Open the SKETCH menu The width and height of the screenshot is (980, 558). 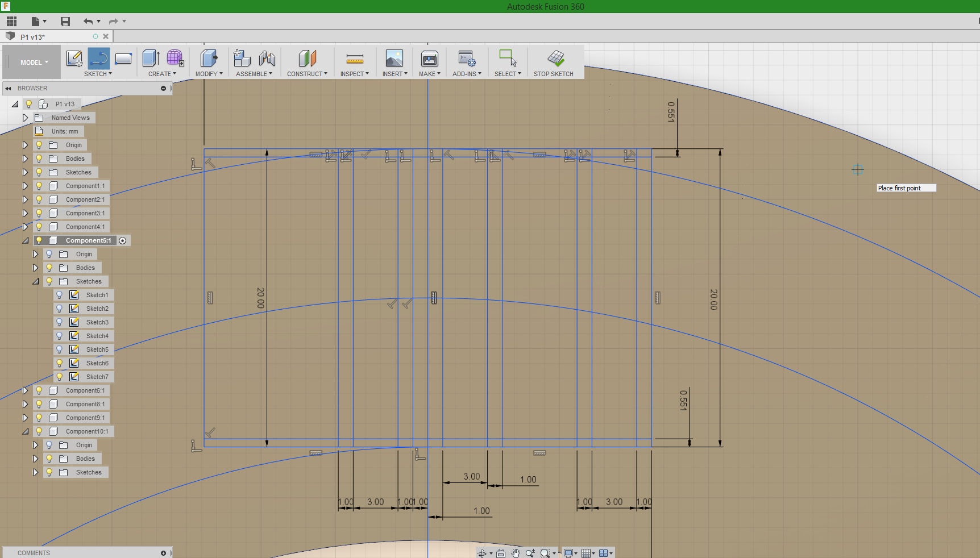click(x=98, y=74)
